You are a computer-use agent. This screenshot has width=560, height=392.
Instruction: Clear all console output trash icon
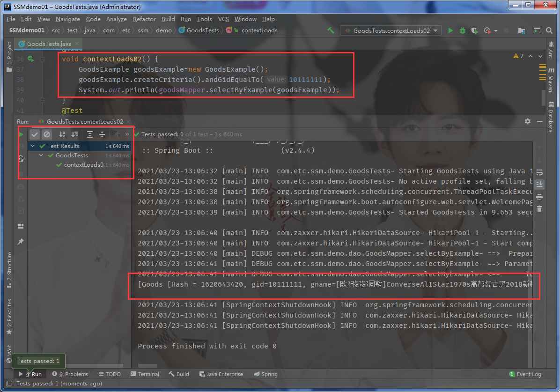[x=539, y=209]
